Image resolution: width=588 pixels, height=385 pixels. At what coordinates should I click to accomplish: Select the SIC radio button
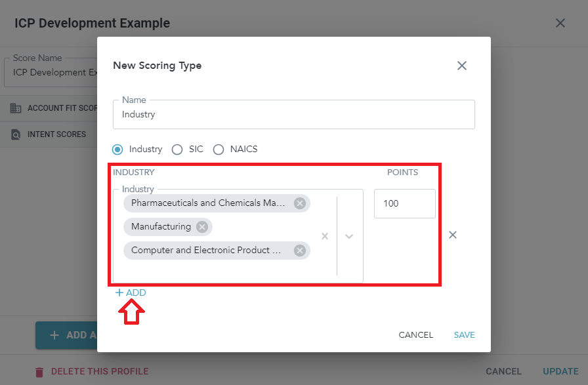tap(177, 150)
